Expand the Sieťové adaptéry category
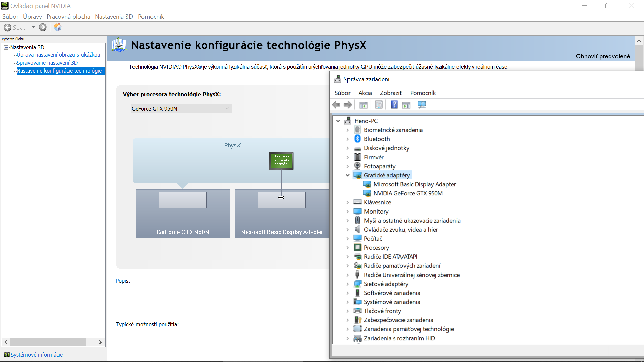Image resolution: width=644 pixels, height=362 pixels. click(348, 284)
